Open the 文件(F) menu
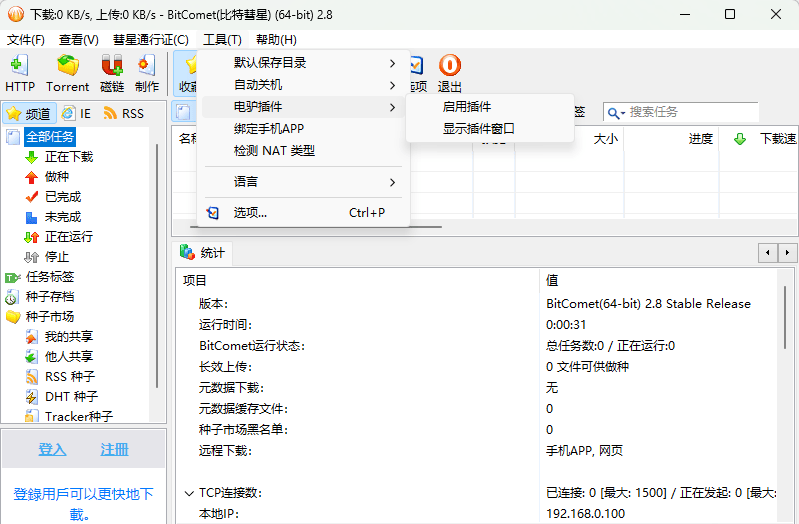This screenshot has height=524, width=799. [25, 40]
